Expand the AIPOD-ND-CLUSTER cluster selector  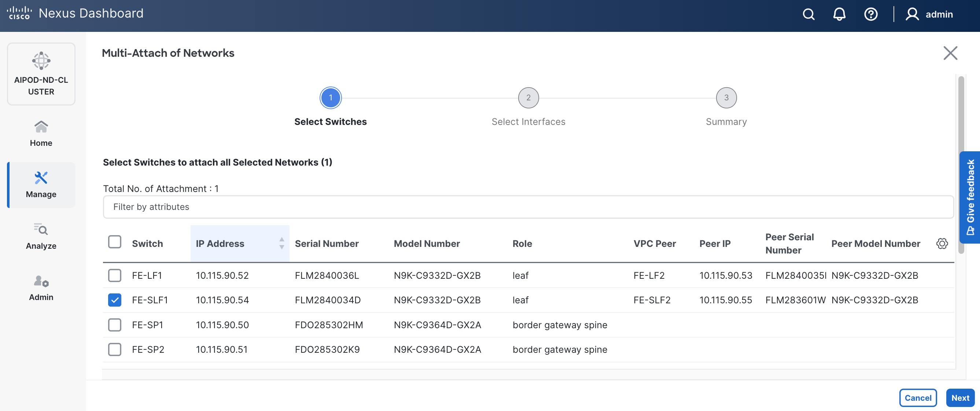pyautogui.click(x=41, y=73)
